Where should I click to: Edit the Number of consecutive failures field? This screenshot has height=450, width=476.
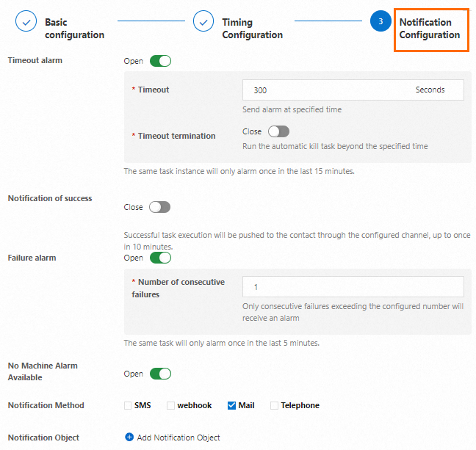pos(353,287)
